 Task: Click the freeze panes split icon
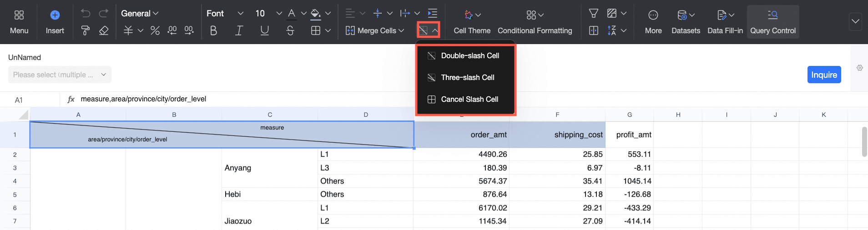point(594,30)
